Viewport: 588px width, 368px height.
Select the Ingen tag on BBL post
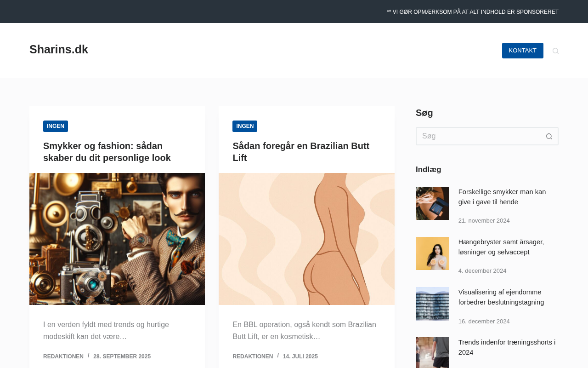pos(245,126)
